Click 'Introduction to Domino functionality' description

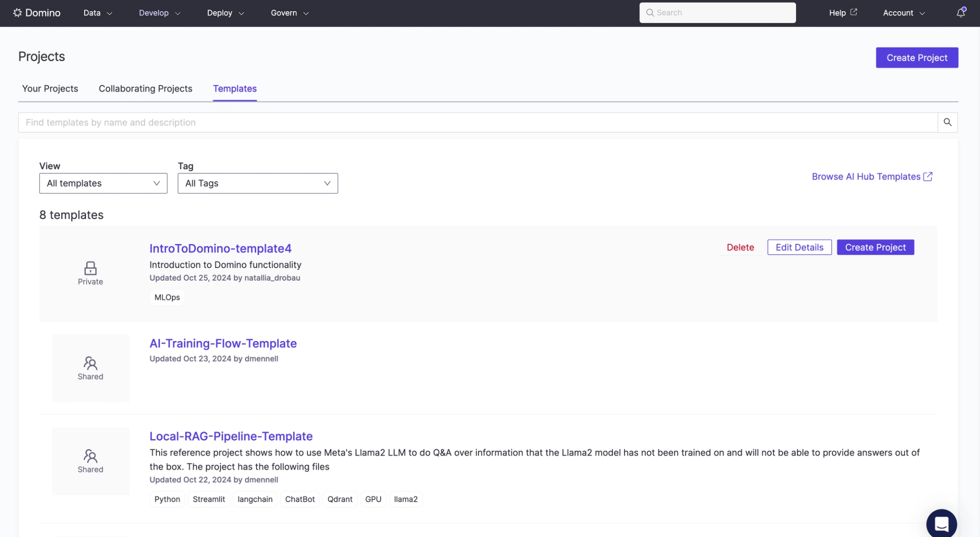tap(225, 265)
